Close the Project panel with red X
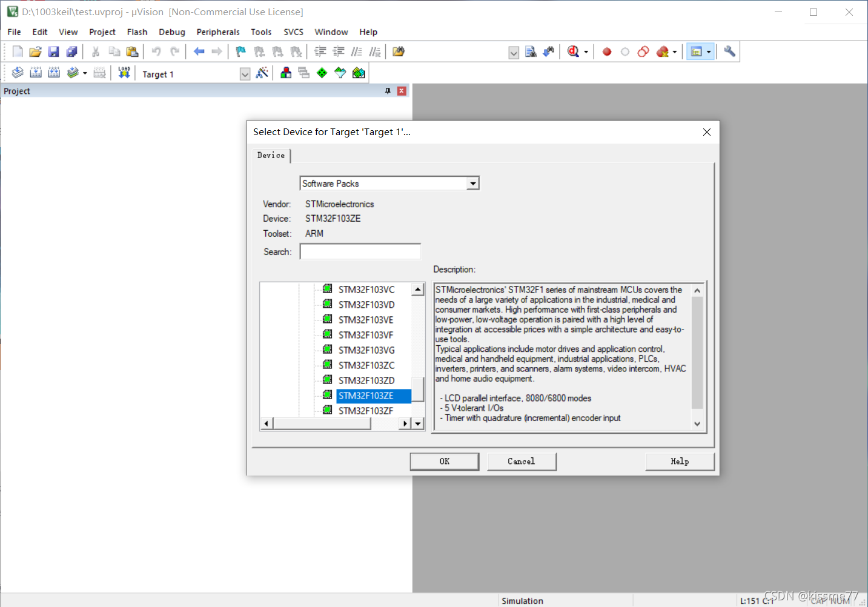 pyautogui.click(x=402, y=91)
